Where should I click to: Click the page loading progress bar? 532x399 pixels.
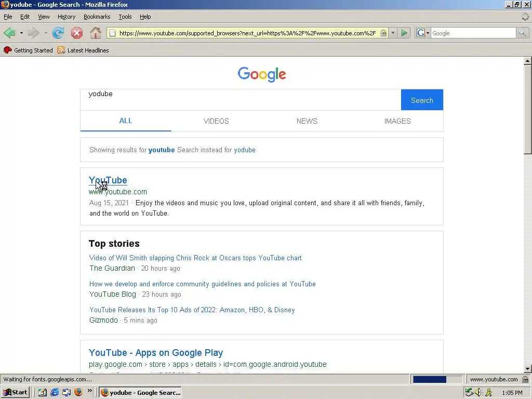pyautogui.click(x=437, y=379)
